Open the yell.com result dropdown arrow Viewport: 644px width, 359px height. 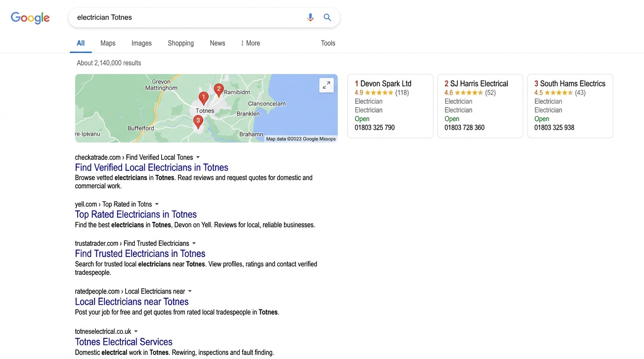click(x=157, y=204)
